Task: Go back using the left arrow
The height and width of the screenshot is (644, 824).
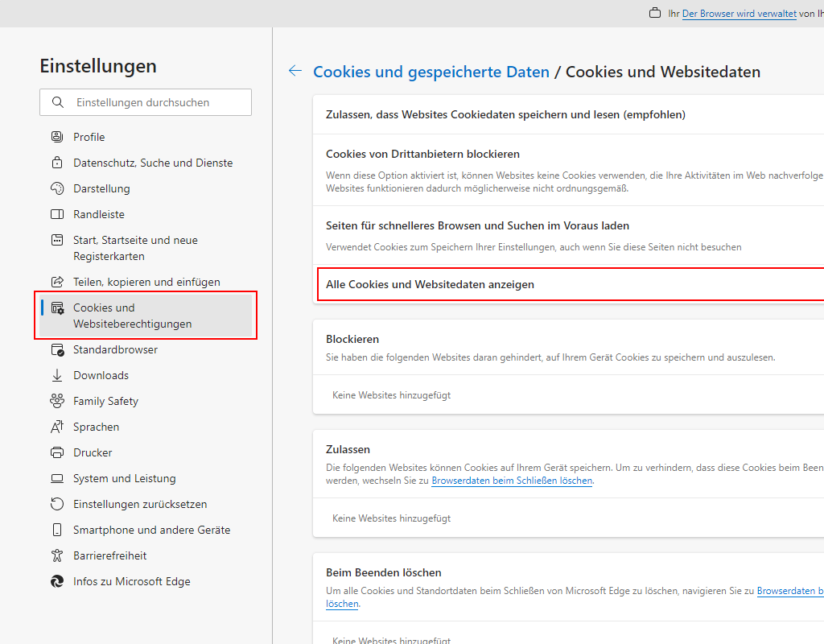Action: coord(295,72)
